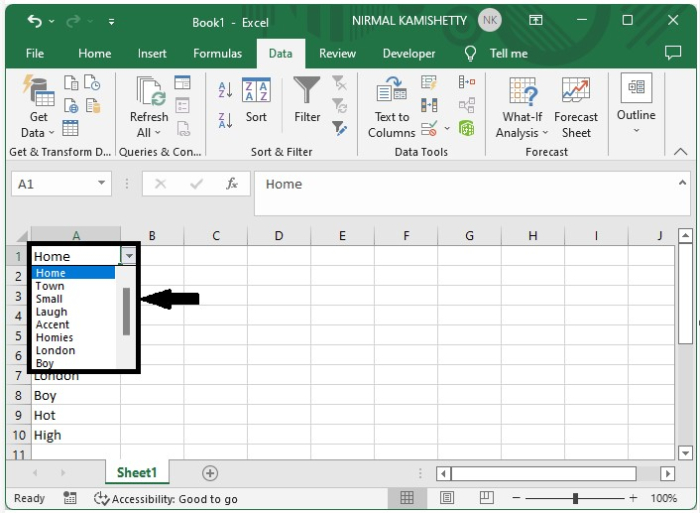Click Recent Sources icon
This screenshot has width=700, height=513.
pos(92,83)
